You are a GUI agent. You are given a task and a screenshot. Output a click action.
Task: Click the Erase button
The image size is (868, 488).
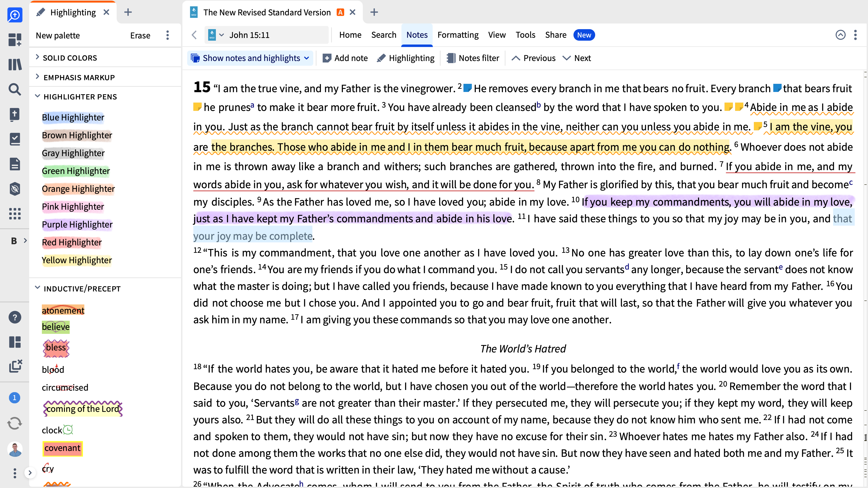[140, 35]
